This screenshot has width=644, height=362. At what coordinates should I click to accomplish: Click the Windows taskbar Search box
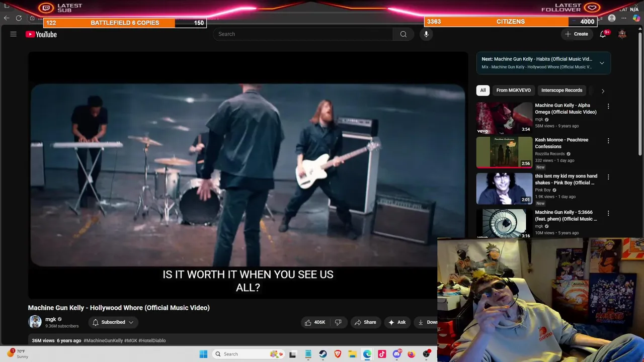point(247,354)
